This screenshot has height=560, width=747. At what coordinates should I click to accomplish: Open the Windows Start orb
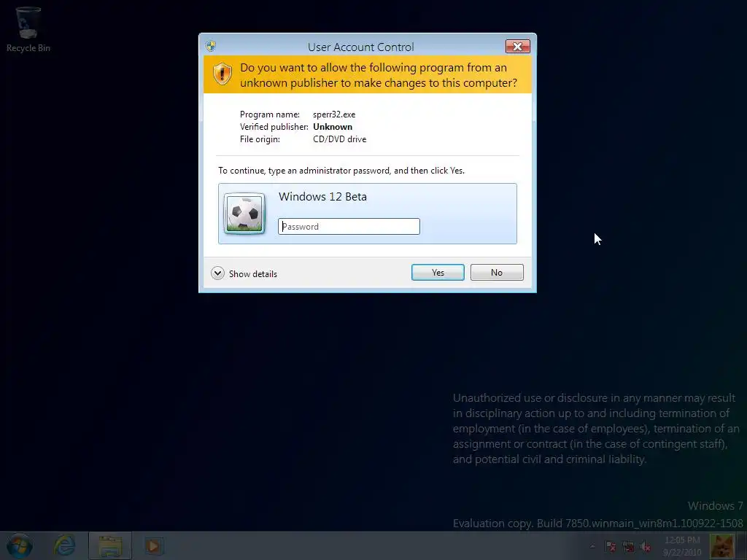coord(19,545)
